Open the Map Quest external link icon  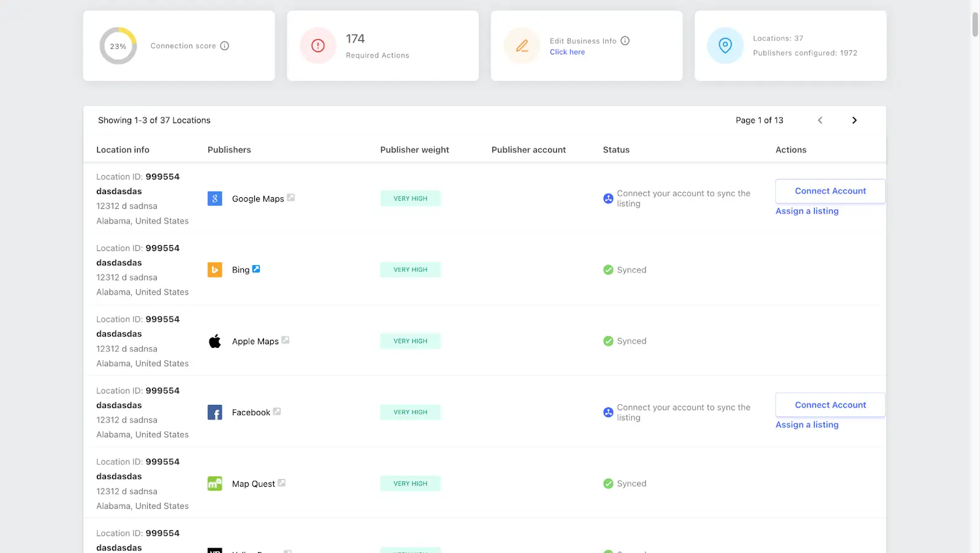tap(282, 483)
